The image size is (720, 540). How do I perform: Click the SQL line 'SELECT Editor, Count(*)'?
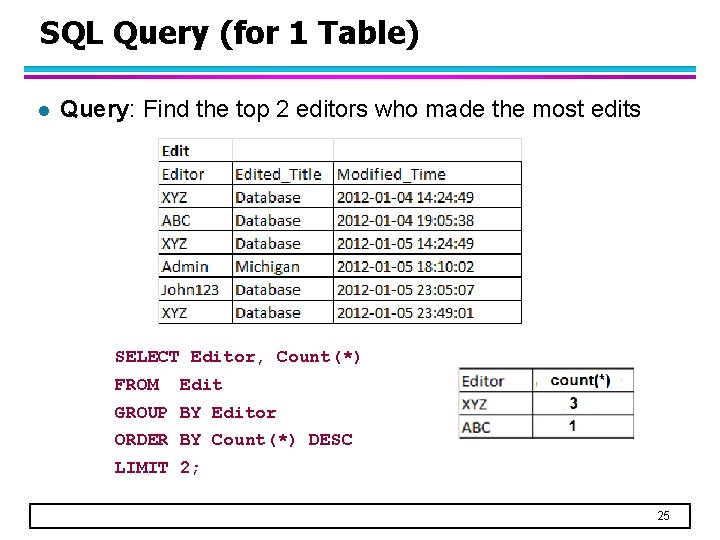click(237, 357)
